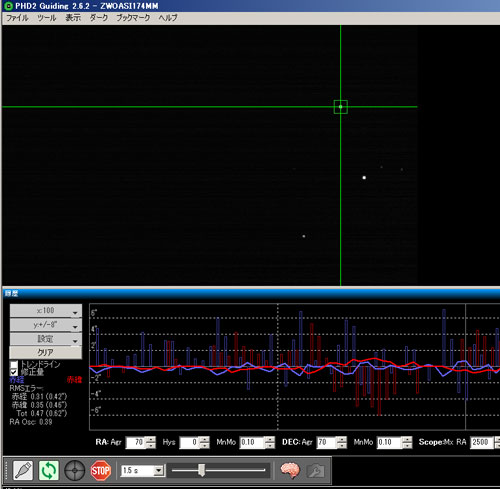Click the DEC Agr value field

tap(327, 442)
